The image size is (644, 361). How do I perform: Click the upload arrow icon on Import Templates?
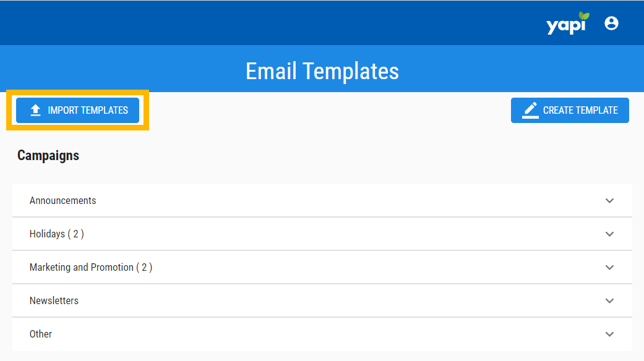click(35, 110)
